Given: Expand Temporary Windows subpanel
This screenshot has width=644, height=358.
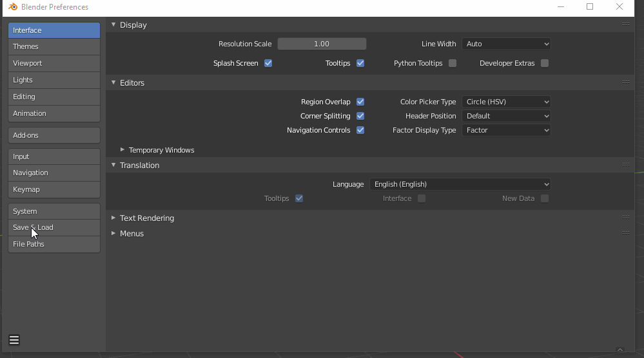Looking at the screenshot, I should click(122, 149).
